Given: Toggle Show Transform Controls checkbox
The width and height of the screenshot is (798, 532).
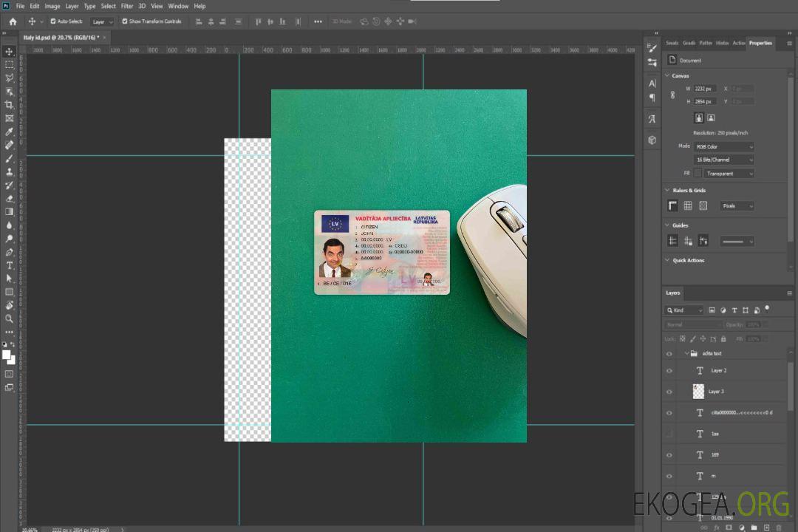Looking at the screenshot, I should (125, 21).
